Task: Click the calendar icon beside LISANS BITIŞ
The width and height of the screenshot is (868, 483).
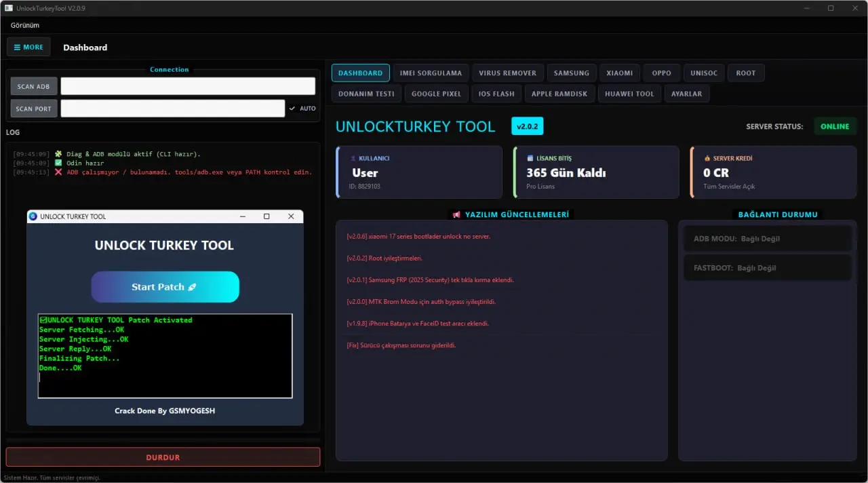Action: pyautogui.click(x=530, y=159)
